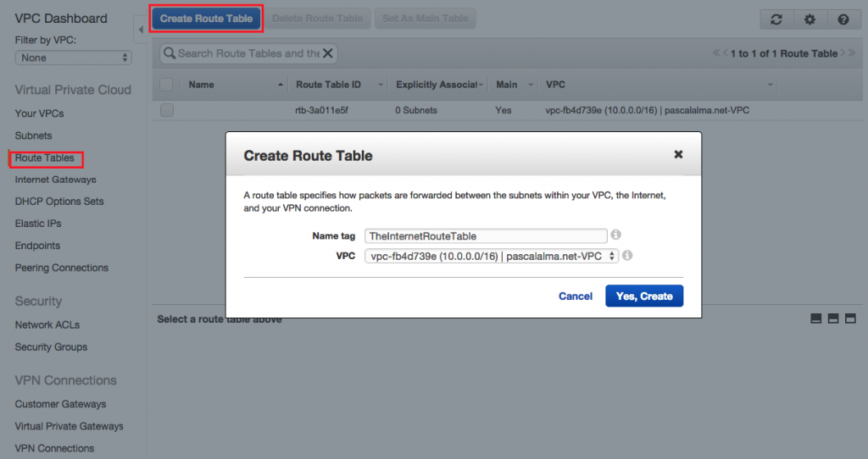Click the vpc-fb4d739e pascalalma.net-VPC cell
The image size is (868, 459).
647,110
